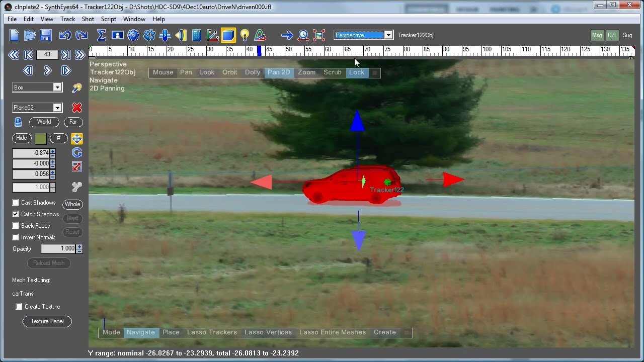Open the Window menu
The height and width of the screenshot is (362, 644).
[134, 19]
